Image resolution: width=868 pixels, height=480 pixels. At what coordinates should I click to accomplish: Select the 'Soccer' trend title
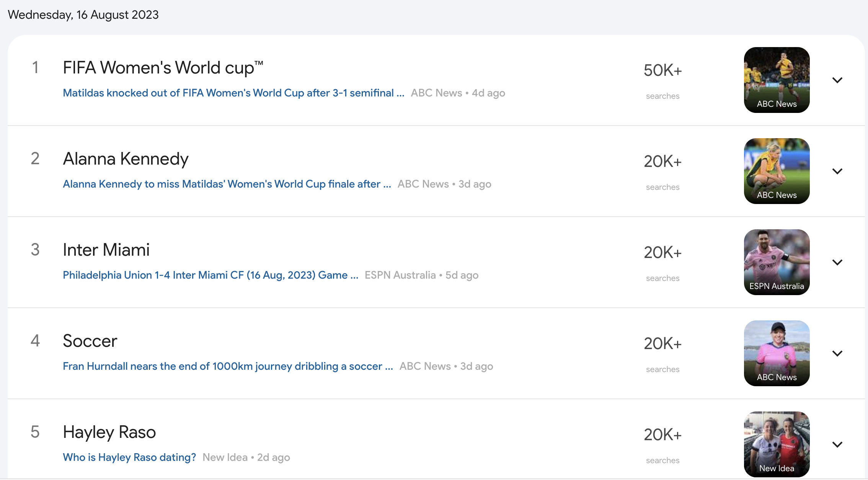90,341
